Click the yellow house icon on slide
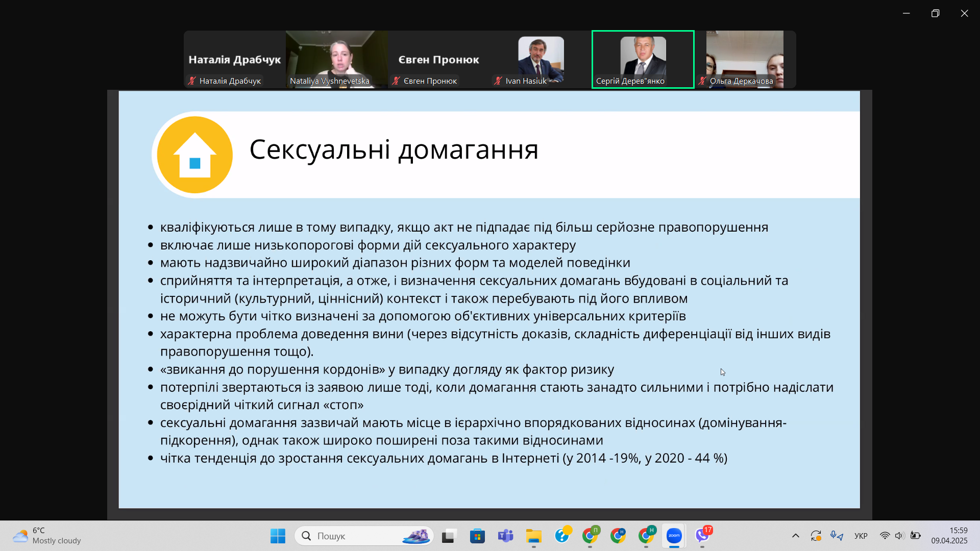Viewport: 980px width, 551px height. (x=194, y=155)
